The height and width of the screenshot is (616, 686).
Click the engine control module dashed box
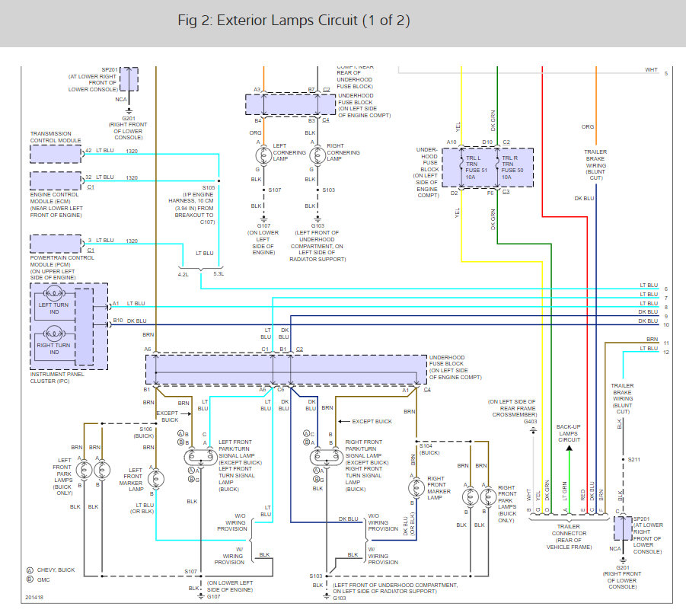point(56,180)
